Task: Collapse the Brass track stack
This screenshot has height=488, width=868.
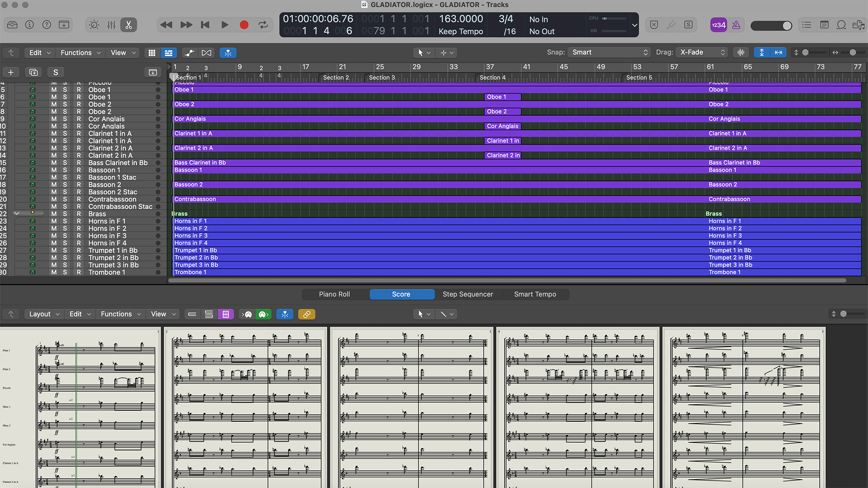Action: pyautogui.click(x=17, y=213)
